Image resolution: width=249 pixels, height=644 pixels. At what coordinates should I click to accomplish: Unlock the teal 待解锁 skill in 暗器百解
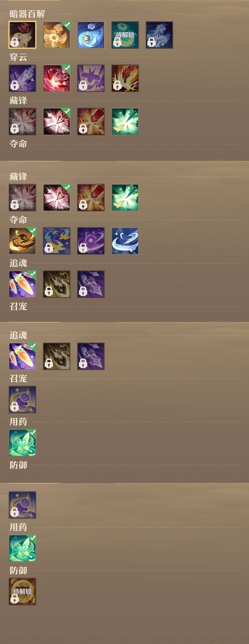125,35
